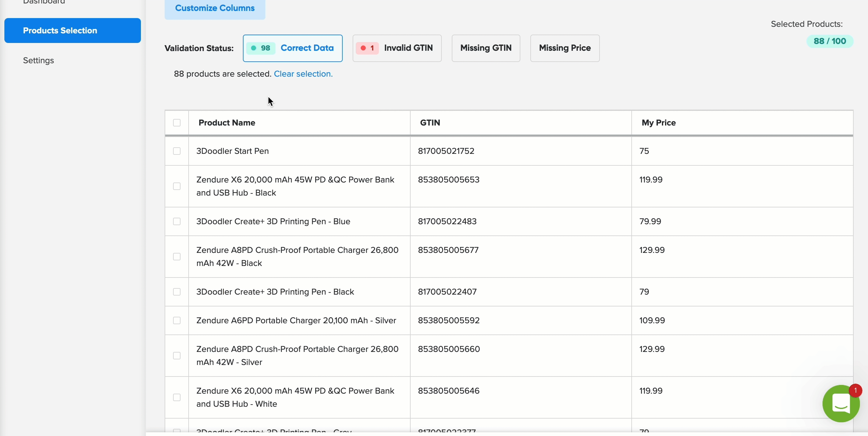Screen dimensions: 868x436
Task: Filter by Correct Data validation status
Action: [x=292, y=48]
